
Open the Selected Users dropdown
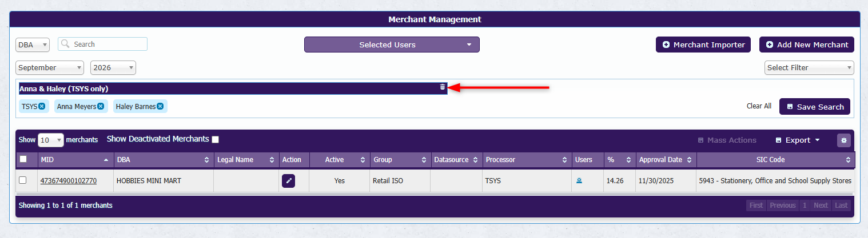392,45
